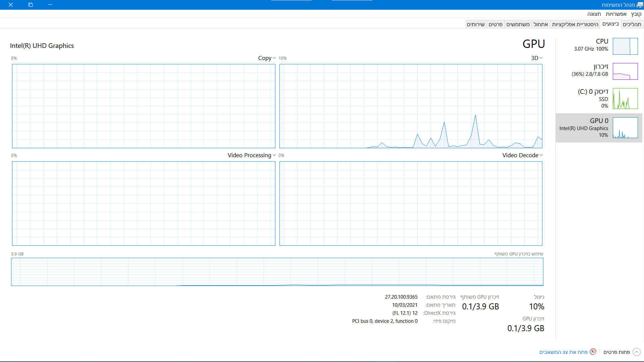Viewport: 644px width, 362px height.
Task: Click the 3D engine usage graph
Action: coord(411,106)
